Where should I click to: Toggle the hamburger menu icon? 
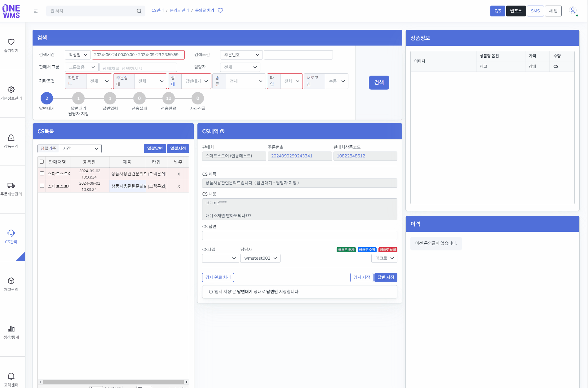36,11
